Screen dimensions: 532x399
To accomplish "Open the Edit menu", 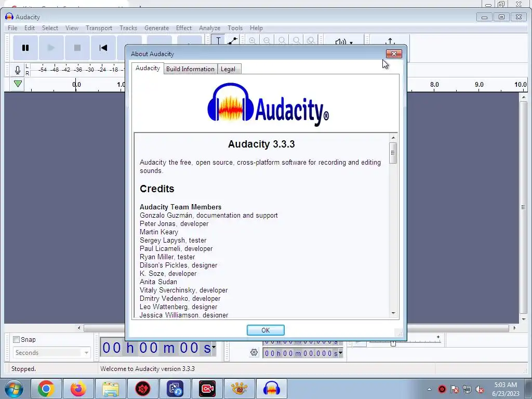I will pyautogui.click(x=30, y=28).
